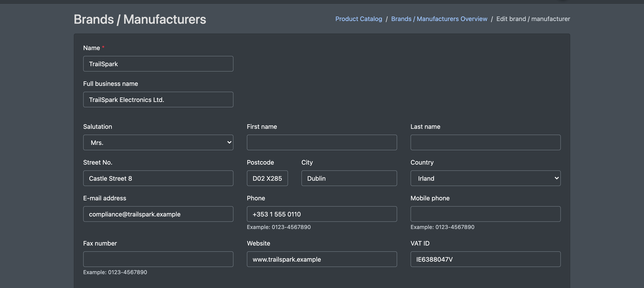Select the Postcode field D02 X285
This screenshot has width=644, height=288.
pyautogui.click(x=267, y=178)
